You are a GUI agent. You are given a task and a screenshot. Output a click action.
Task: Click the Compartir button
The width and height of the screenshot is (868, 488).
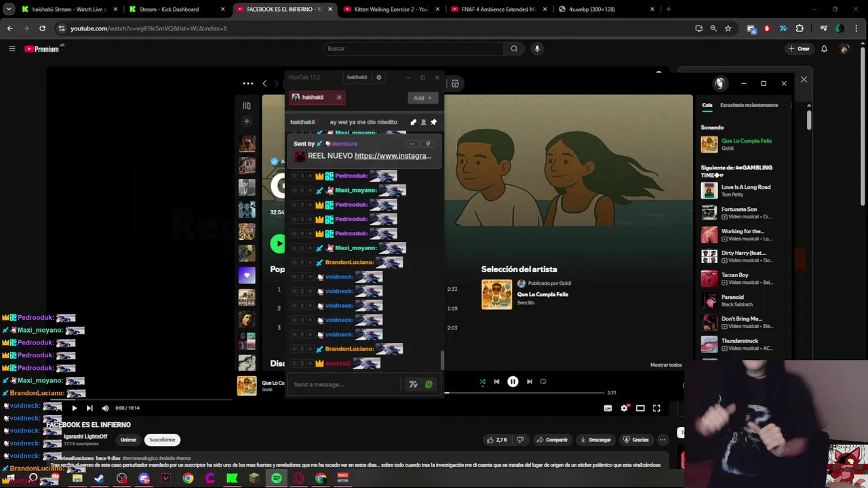[x=552, y=440]
